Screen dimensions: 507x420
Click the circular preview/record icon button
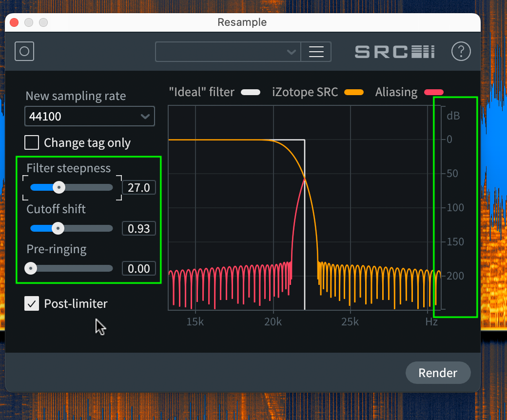24,51
